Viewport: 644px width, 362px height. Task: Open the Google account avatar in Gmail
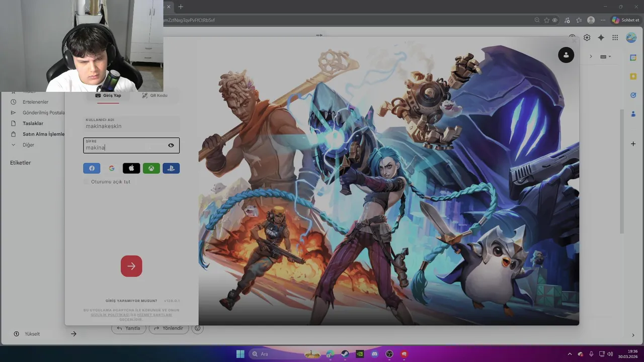(631, 38)
